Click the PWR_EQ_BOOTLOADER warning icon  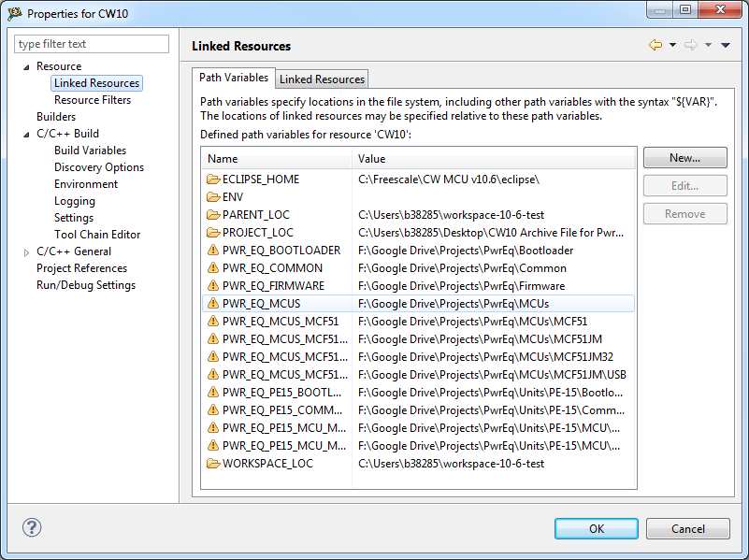coord(212,251)
